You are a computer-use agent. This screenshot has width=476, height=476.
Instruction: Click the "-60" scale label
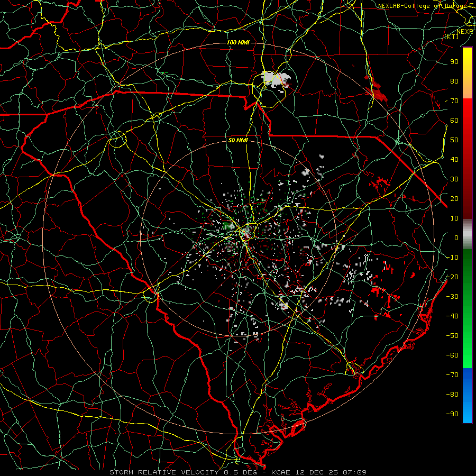pyautogui.click(x=452, y=355)
